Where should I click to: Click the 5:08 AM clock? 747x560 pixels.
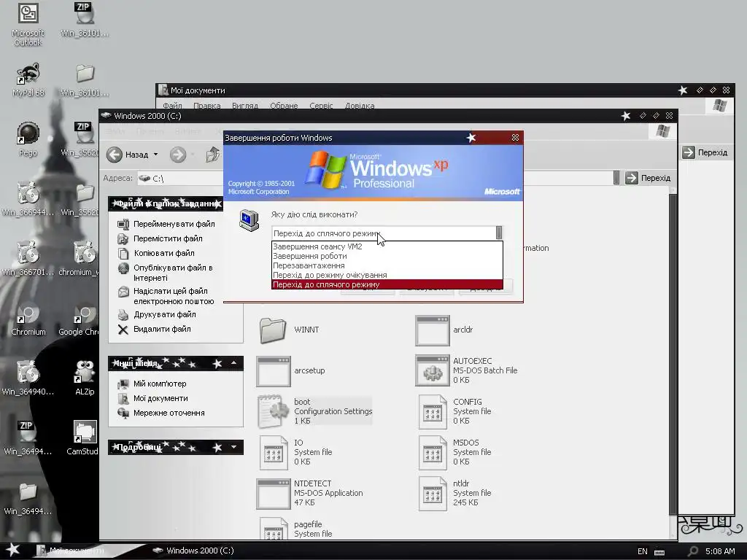pos(719,551)
